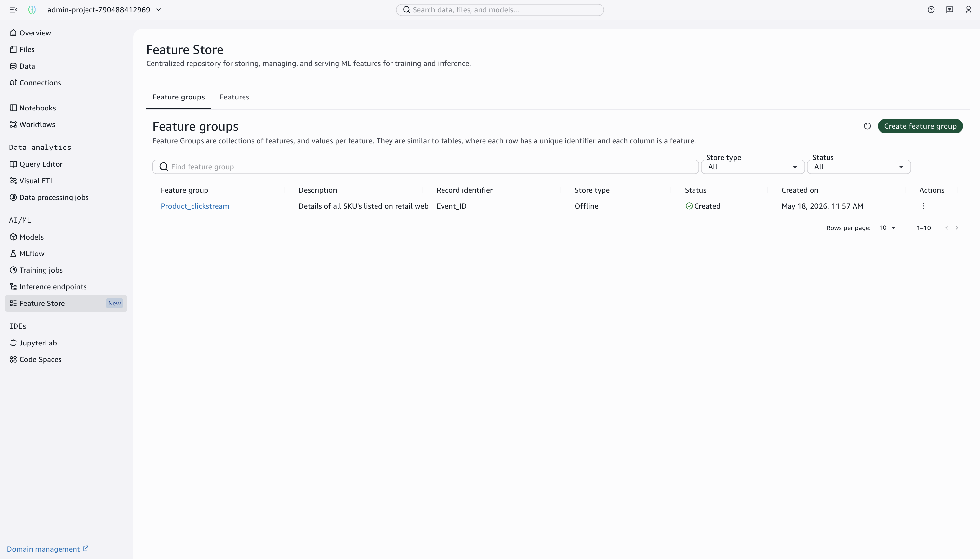980x559 pixels.
Task: Click the Files icon in sidebar
Action: coord(13,49)
